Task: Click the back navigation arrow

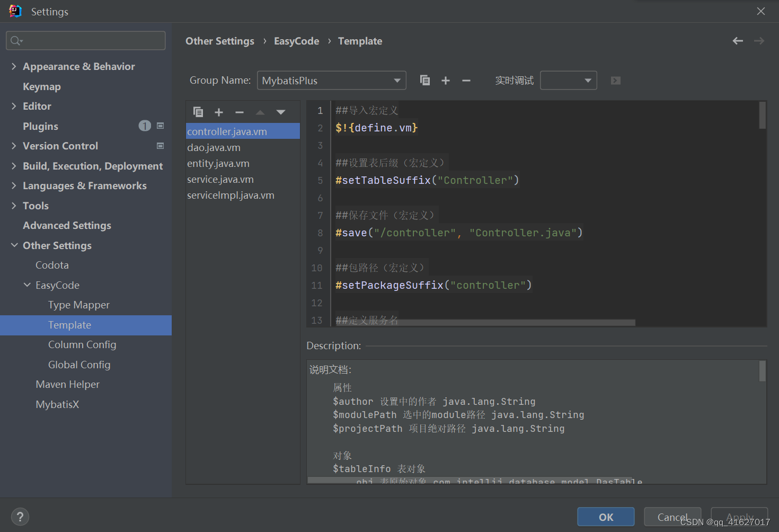Action: [x=738, y=41]
